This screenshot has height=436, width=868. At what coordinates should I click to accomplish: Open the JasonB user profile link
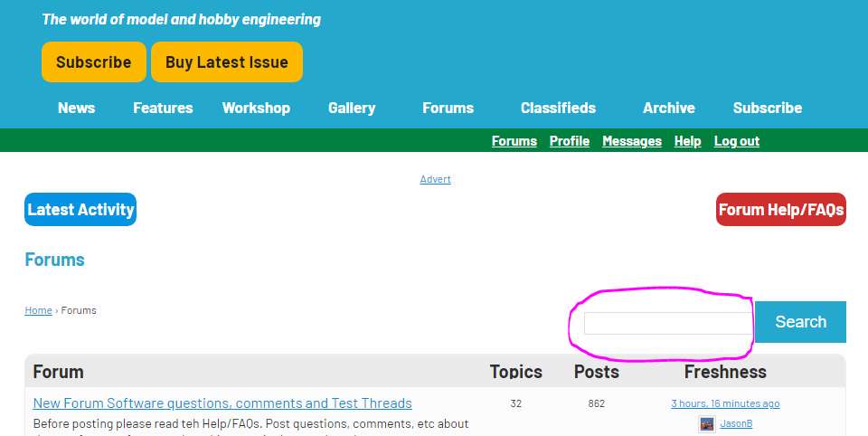click(736, 424)
